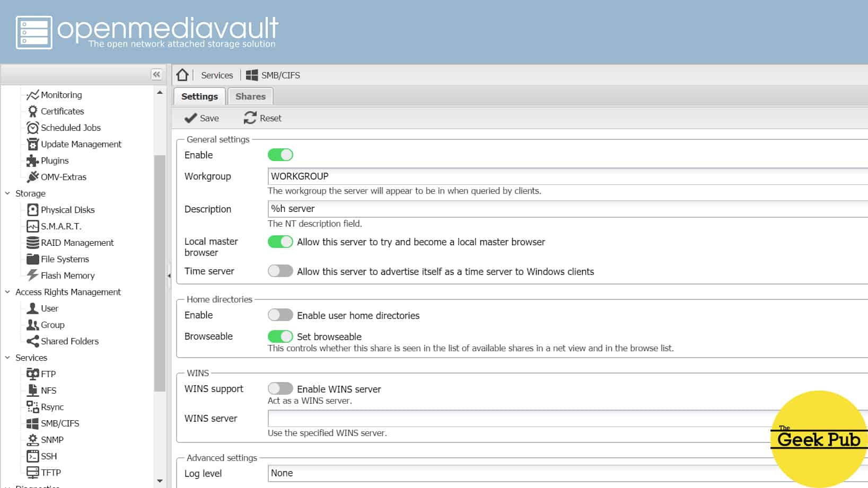The image size is (868, 488).
Task: Collapse the Storage tree group
Action: point(7,193)
